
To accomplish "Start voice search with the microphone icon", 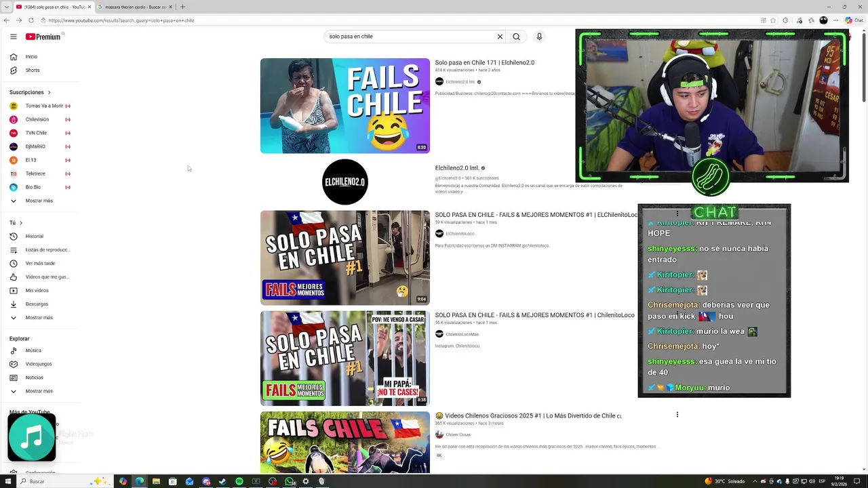I will coord(539,37).
